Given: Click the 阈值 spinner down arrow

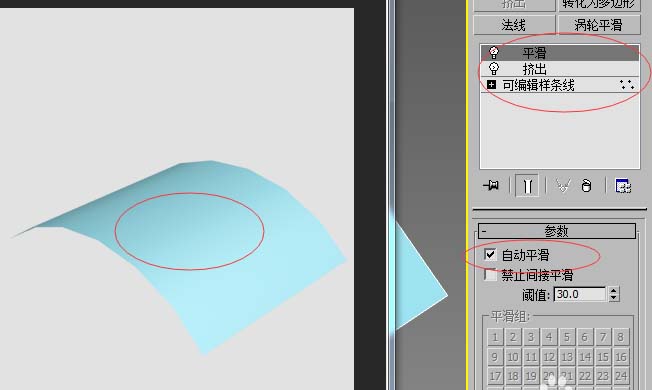Looking at the screenshot, I should (x=614, y=298).
